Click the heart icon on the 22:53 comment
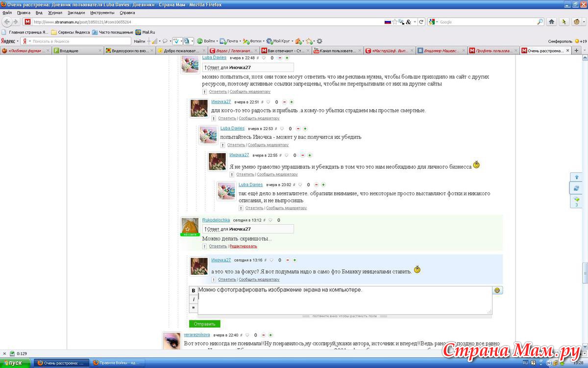This screenshot has width=588, height=368. (x=282, y=129)
